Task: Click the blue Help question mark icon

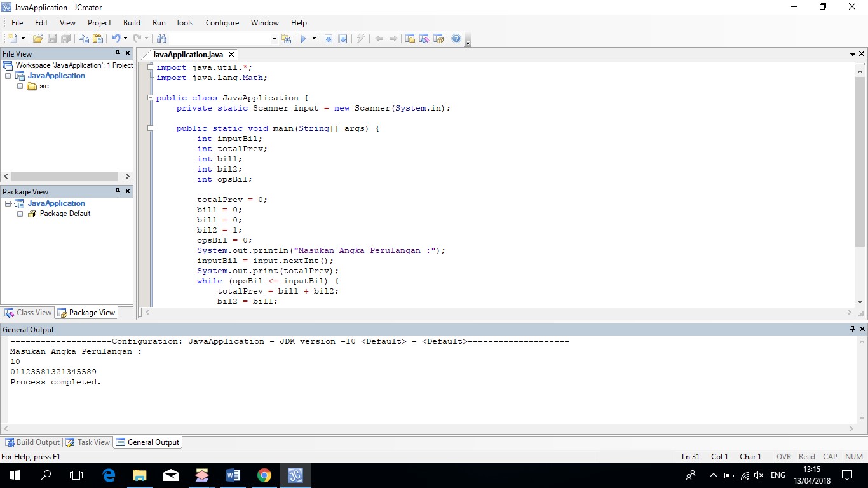Action: click(x=456, y=39)
